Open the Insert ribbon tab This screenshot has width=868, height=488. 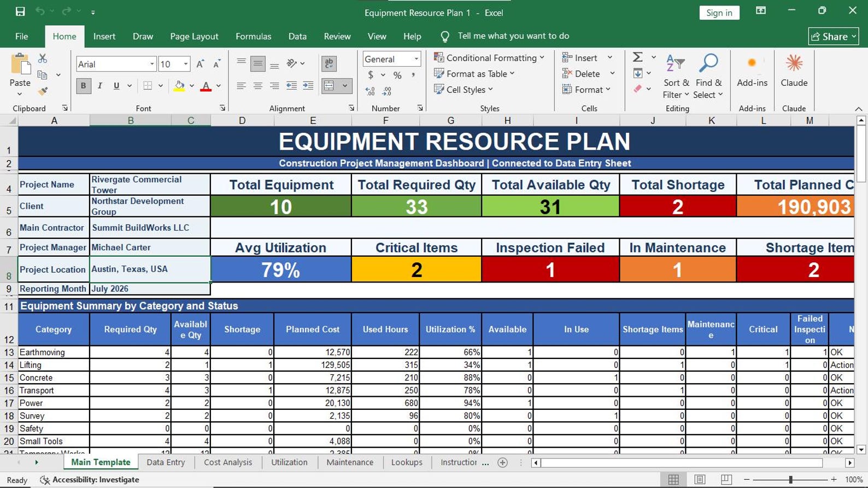(x=104, y=36)
